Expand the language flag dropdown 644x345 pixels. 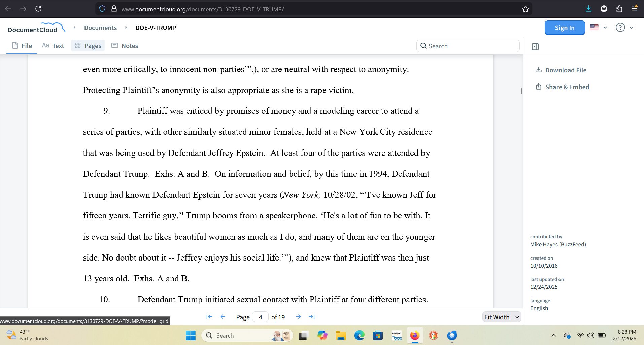point(599,28)
